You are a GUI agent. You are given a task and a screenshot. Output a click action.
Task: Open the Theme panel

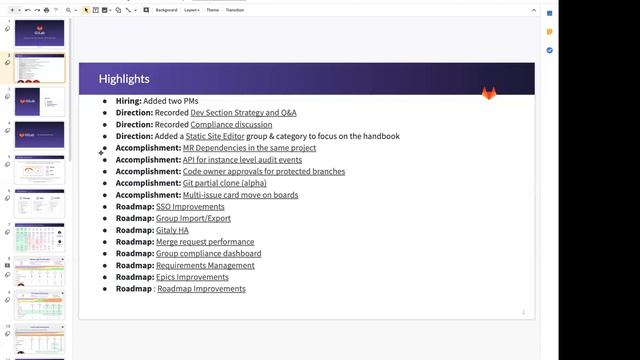(213, 10)
